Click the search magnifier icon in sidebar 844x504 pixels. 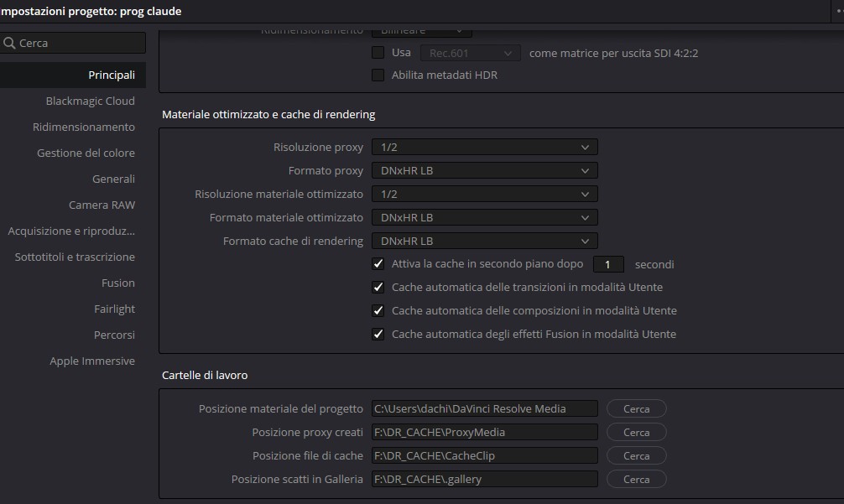click(9, 43)
